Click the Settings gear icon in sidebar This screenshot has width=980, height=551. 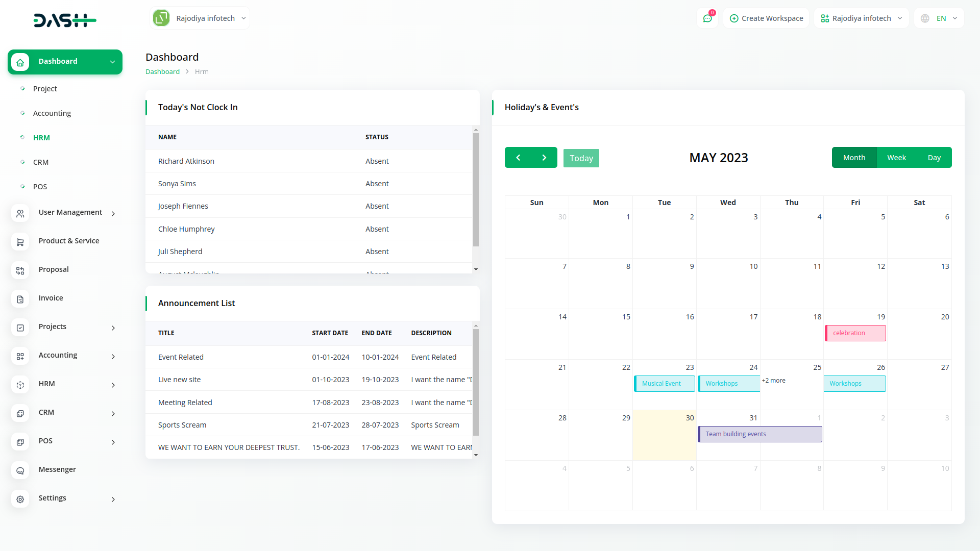(20, 499)
